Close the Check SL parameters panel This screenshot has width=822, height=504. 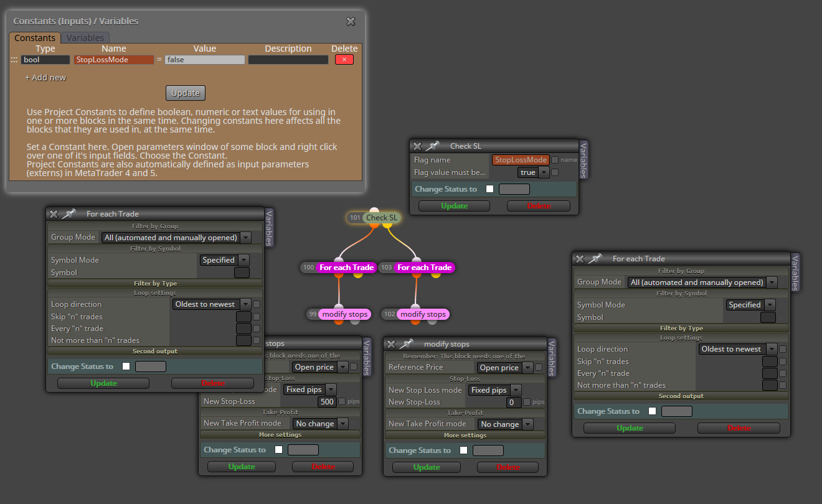417,146
